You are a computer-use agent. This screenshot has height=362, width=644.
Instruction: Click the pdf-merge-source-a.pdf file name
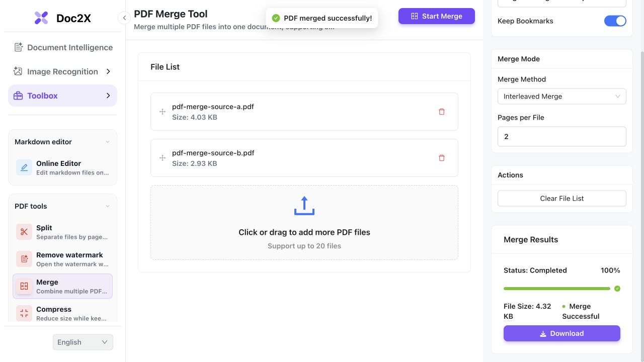point(213,107)
